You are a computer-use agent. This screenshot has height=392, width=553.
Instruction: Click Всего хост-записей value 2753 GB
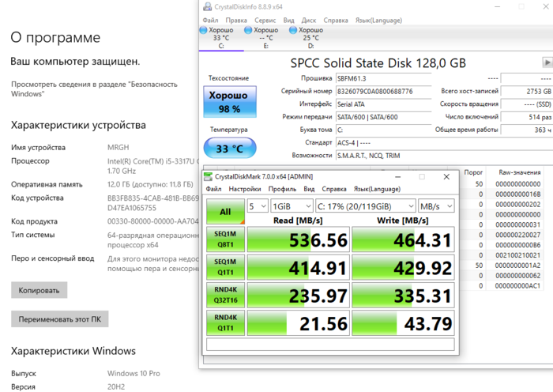[527, 92]
